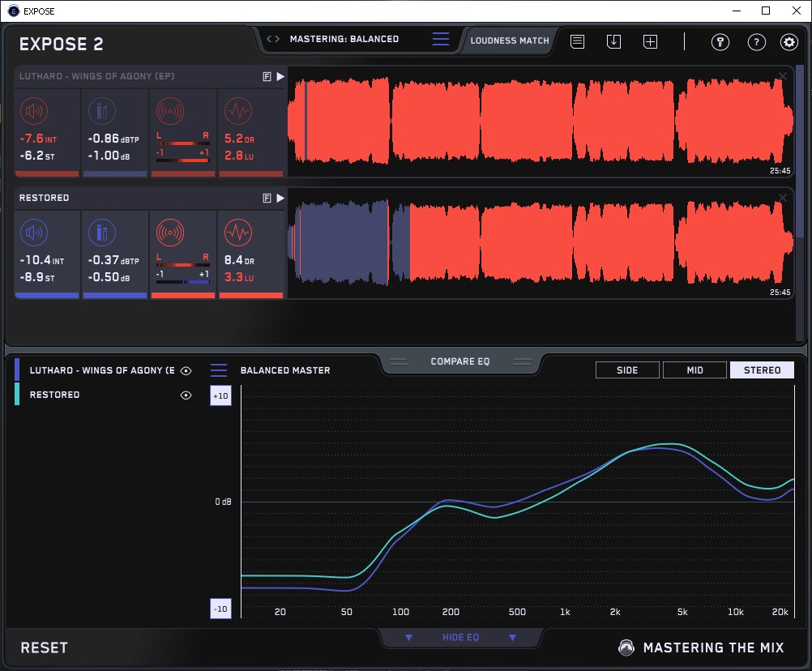Switch EQ view to Side
This screenshot has height=671, width=812.
627,370
